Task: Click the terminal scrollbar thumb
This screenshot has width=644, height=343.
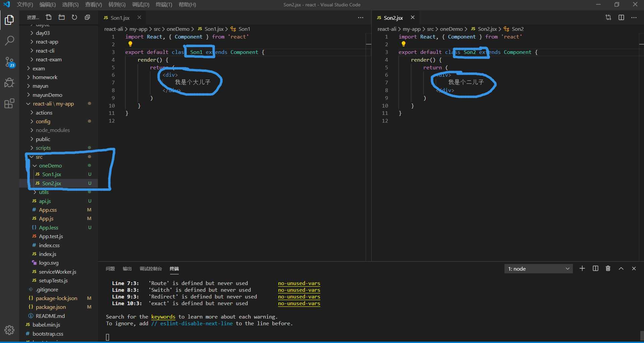Action: [642, 335]
